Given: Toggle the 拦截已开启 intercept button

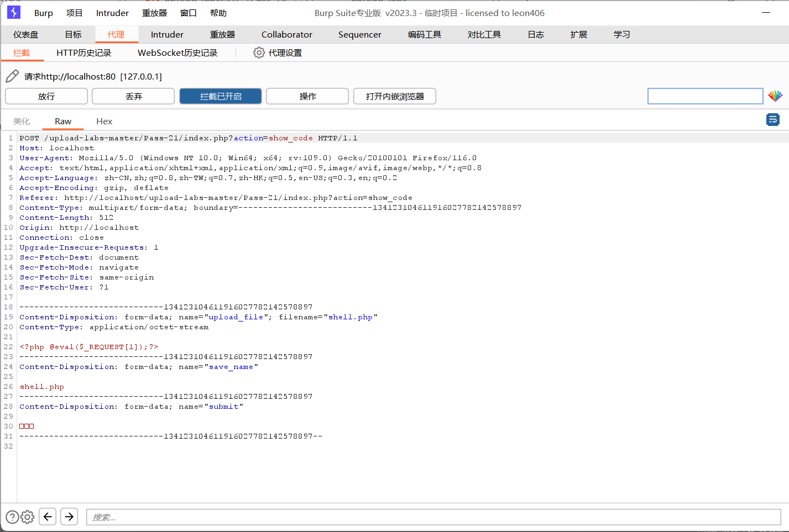Looking at the screenshot, I should (x=221, y=96).
